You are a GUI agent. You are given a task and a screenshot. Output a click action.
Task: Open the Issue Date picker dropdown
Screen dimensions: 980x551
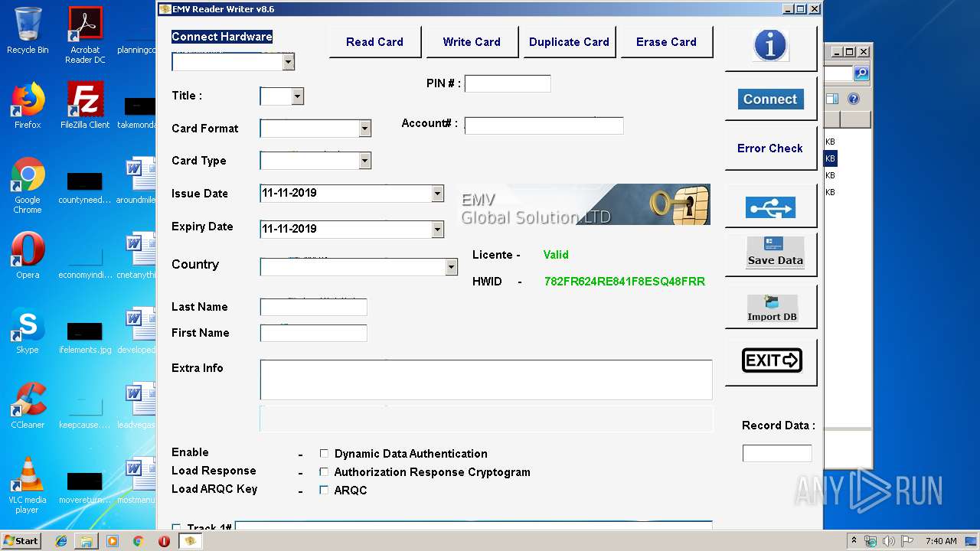438,194
